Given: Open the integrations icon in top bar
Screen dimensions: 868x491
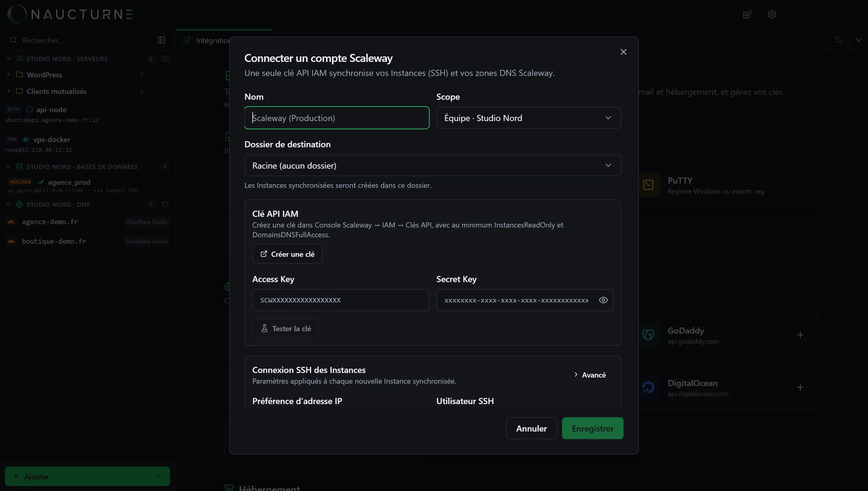Looking at the screenshot, I should point(747,14).
